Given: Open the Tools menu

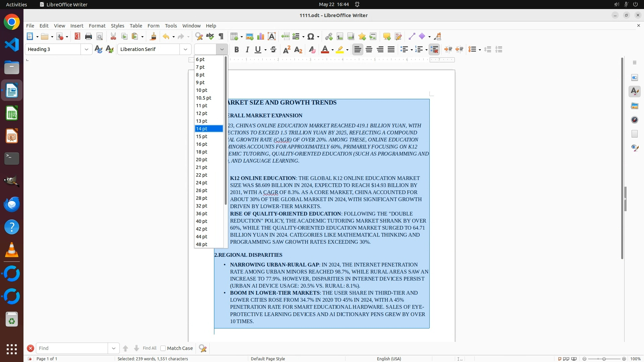Looking at the screenshot, I should coord(171,26).
